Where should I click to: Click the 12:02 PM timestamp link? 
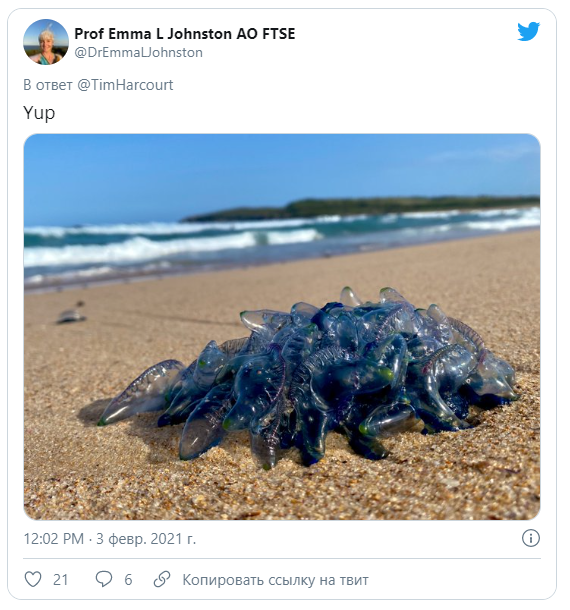tap(54, 539)
